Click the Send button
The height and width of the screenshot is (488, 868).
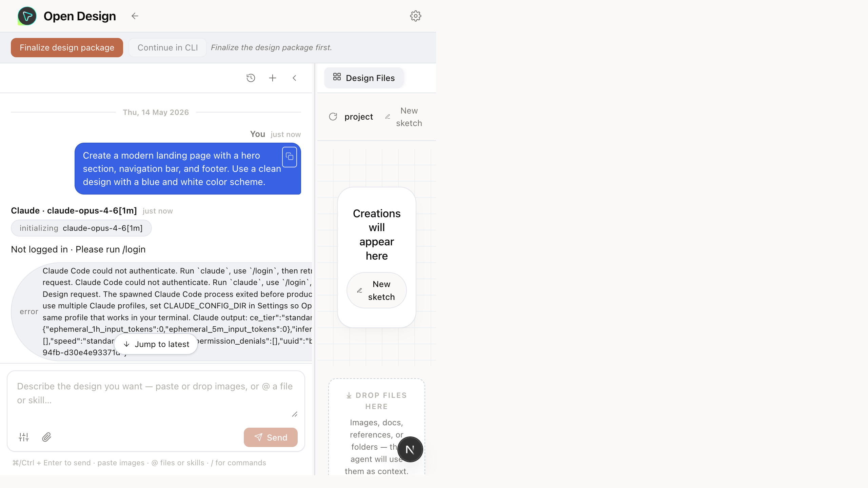271,437
